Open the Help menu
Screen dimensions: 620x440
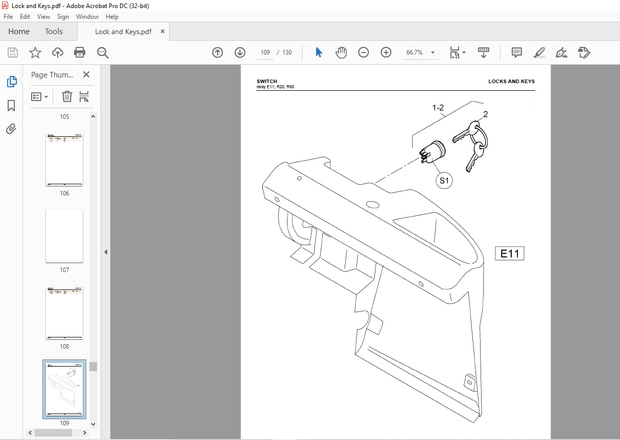point(112,17)
